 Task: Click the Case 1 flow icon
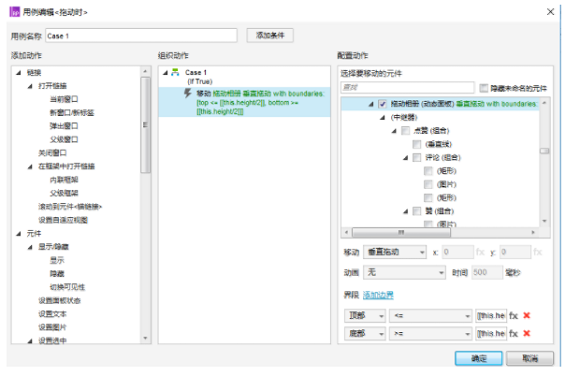(175, 72)
